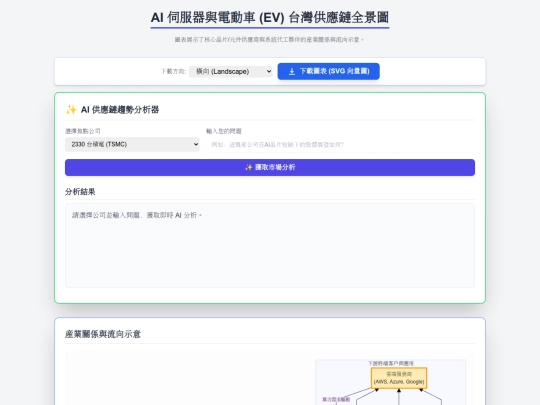Open the company selector showing 2330 TSMC
This screenshot has height=405, width=540.
(132, 144)
